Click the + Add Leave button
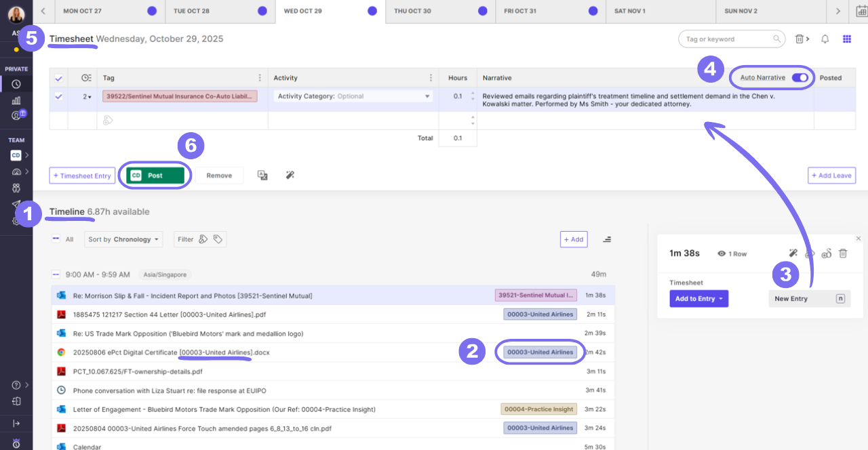The width and height of the screenshot is (868, 450). click(831, 175)
